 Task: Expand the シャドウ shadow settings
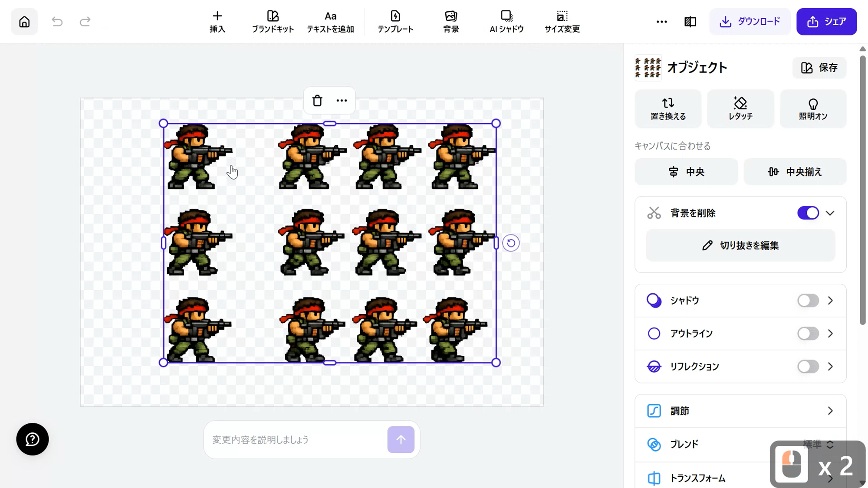click(830, 301)
